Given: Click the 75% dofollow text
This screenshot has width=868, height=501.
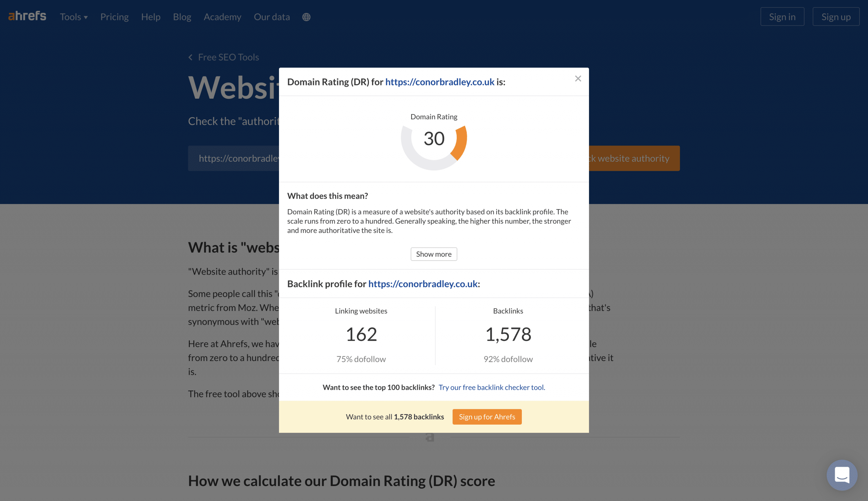Looking at the screenshot, I should point(361,359).
